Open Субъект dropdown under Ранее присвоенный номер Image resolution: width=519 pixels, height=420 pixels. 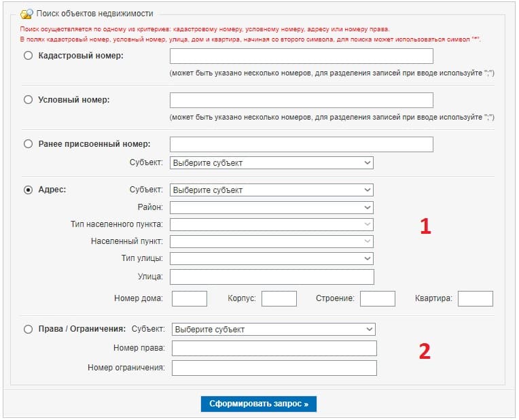click(x=272, y=163)
